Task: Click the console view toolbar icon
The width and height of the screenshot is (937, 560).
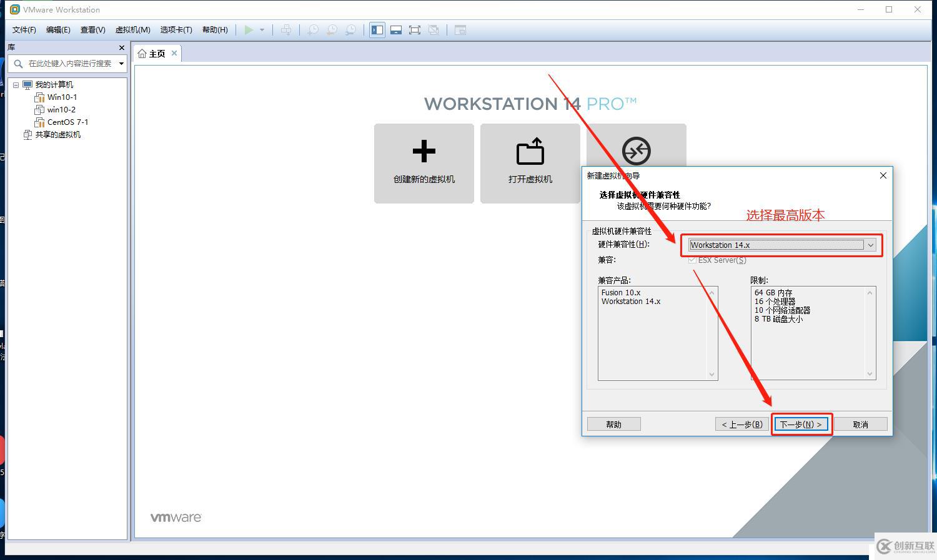Action: [460, 30]
